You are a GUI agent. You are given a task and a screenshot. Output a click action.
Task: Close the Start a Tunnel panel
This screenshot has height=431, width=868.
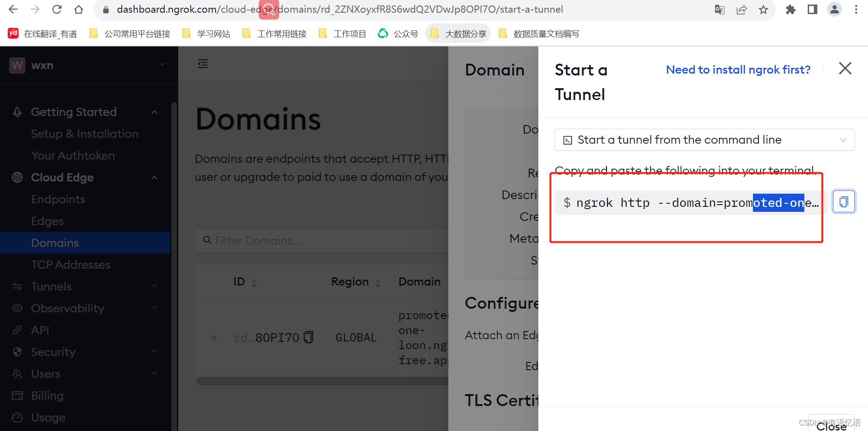845,68
